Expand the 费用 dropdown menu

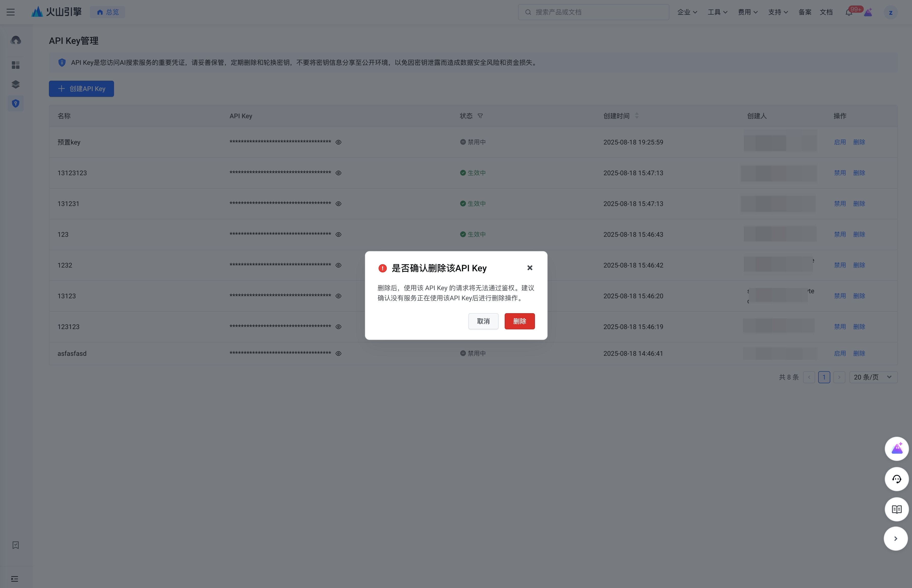point(747,12)
